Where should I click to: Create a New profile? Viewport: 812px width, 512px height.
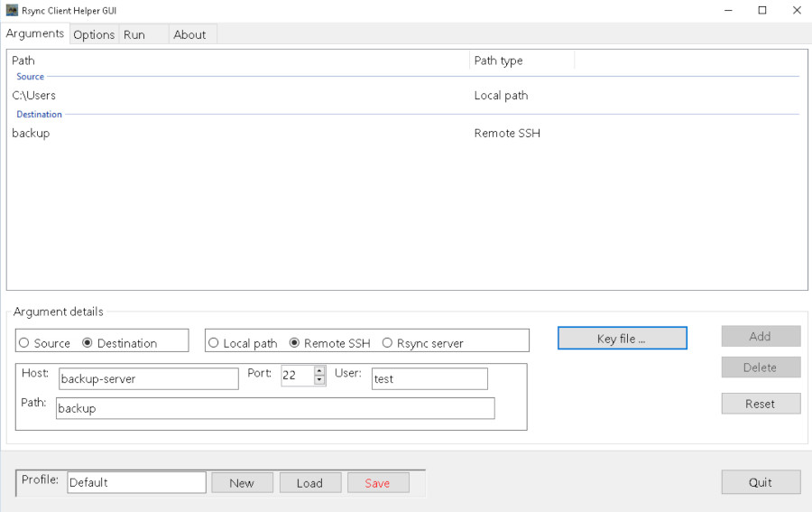(x=242, y=483)
